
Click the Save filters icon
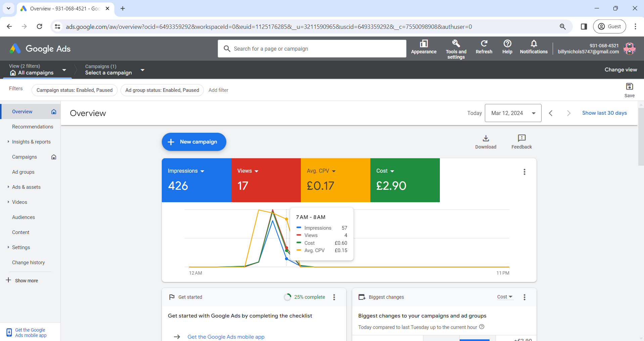click(x=630, y=90)
